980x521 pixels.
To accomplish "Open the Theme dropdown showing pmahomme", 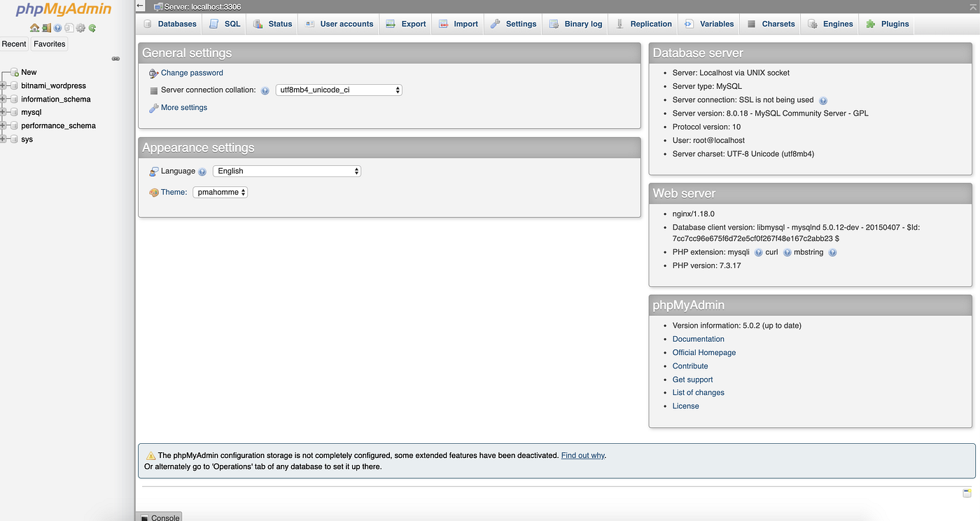I will [220, 192].
